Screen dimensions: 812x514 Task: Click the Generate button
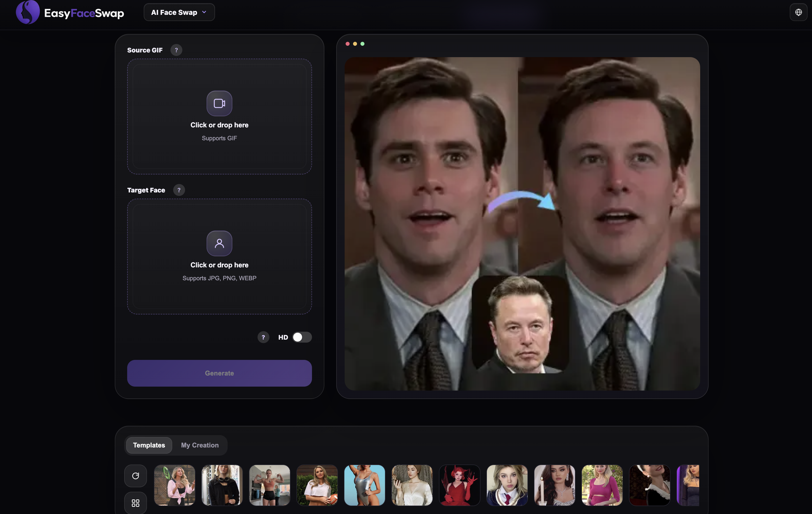point(219,373)
